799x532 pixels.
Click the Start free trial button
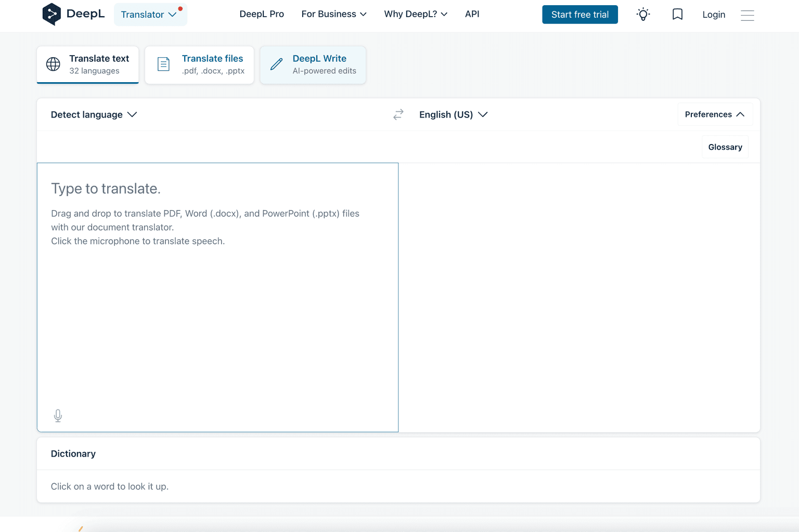(580, 15)
